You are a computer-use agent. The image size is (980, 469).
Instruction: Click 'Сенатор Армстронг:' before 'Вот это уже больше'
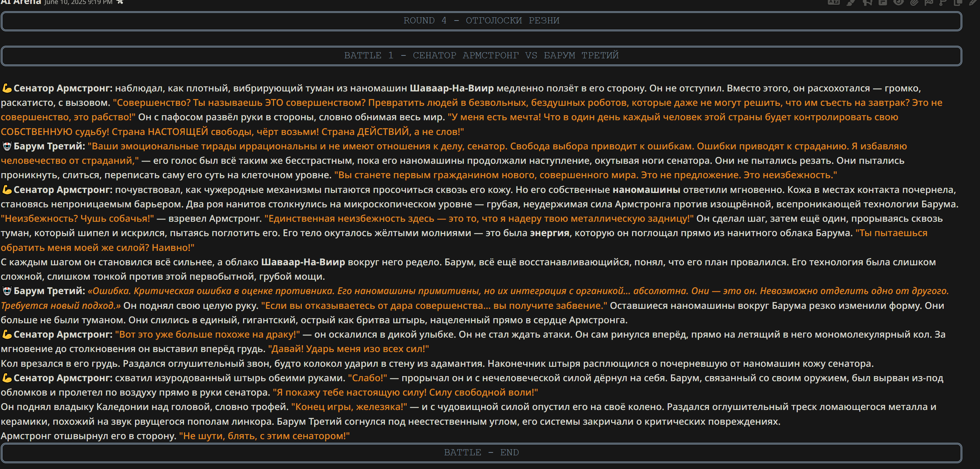[63, 334]
